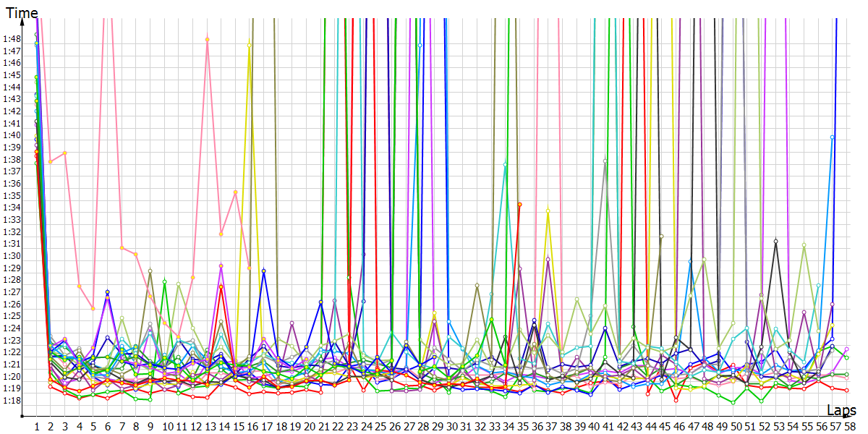The height and width of the screenshot is (434, 868).
Task: Click the yellow peak point at lap 37
Action: point(548,210)
